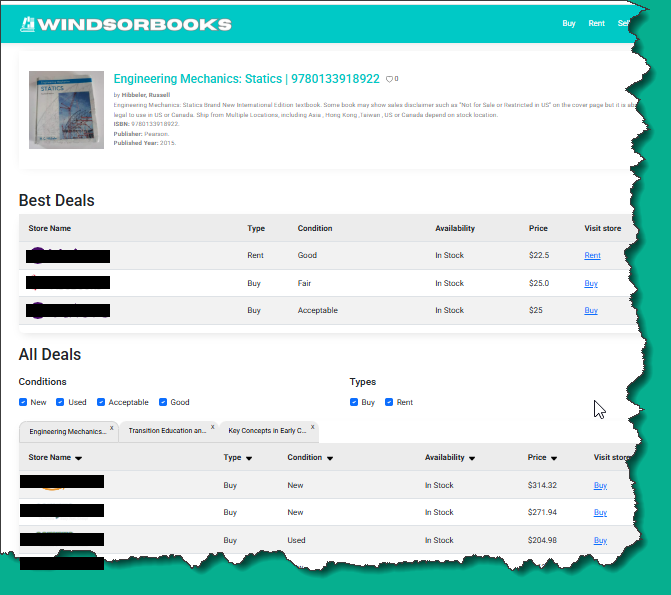The width and height of the screenshot is (671, 595).
Task: Click the Engineering Mechanics: Statics title
Action: click(246, 79)
